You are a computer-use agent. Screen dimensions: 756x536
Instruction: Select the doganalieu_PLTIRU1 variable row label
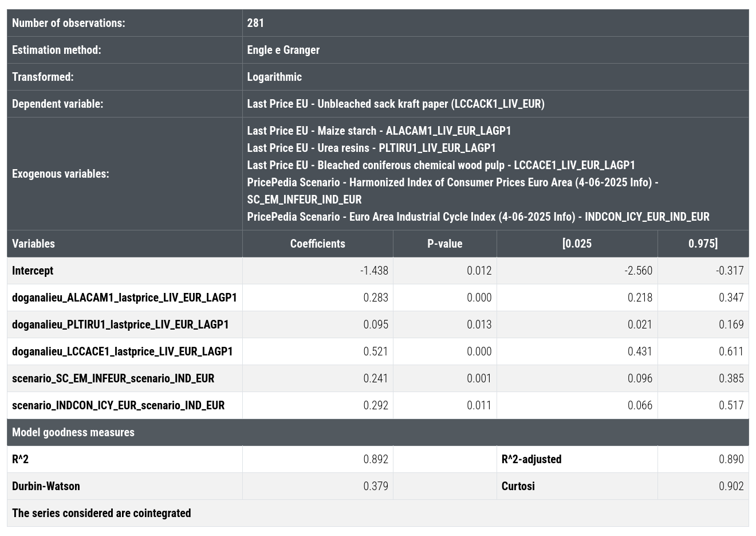(x=120, y=324)
